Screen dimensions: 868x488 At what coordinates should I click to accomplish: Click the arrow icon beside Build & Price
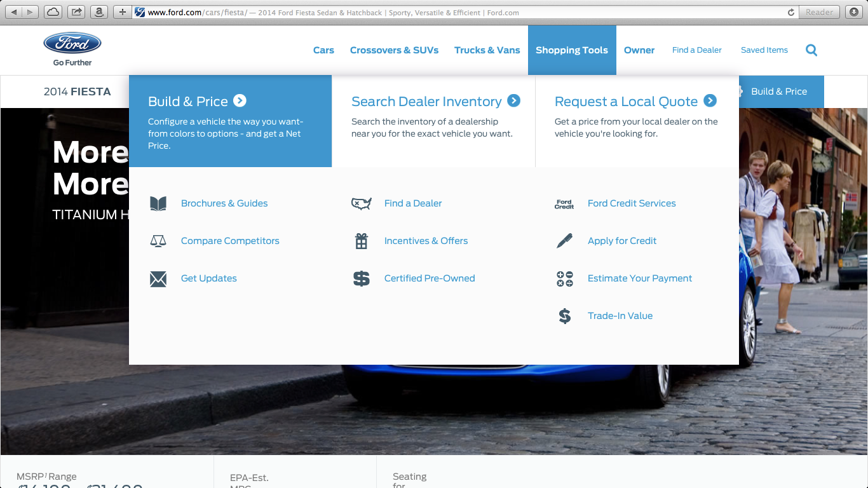tap(240, 100)
